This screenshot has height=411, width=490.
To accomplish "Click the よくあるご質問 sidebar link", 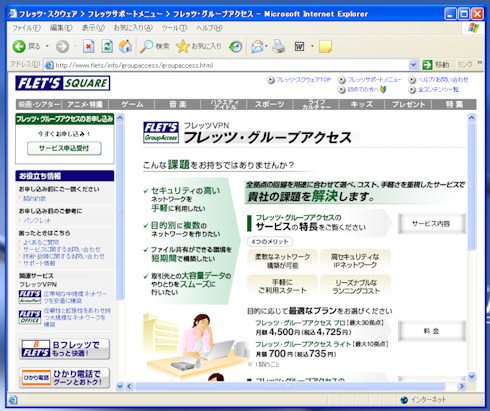I will pos(41,242).
